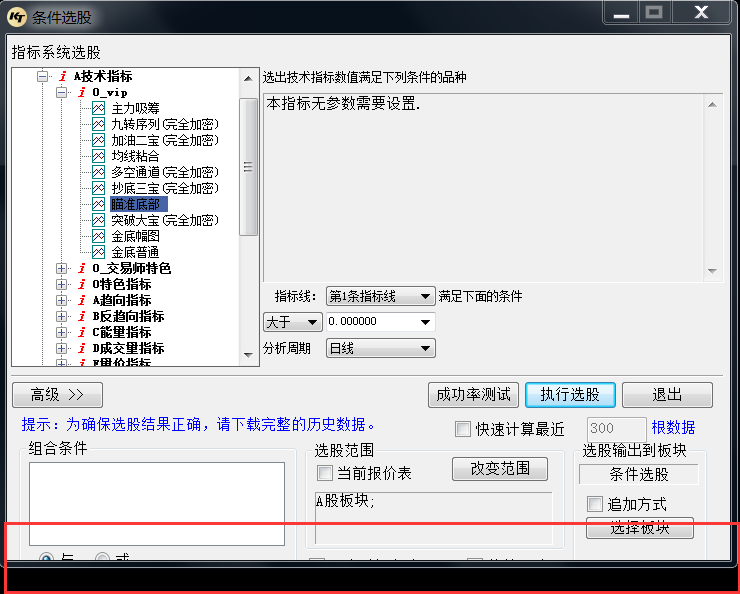Select the 主力吸筹 indicator icon
740x594 pixels.
click(x=98, y=108)
